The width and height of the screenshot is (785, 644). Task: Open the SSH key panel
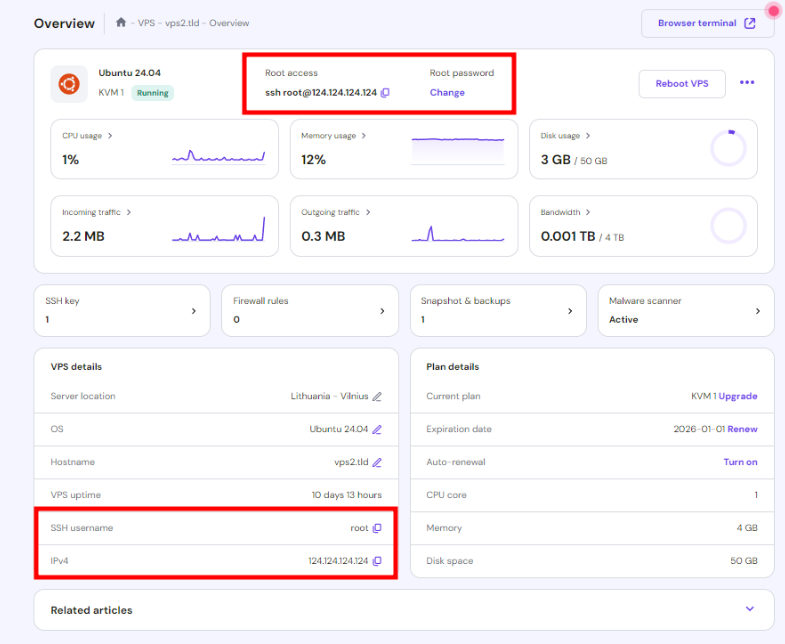coord(122,310)
